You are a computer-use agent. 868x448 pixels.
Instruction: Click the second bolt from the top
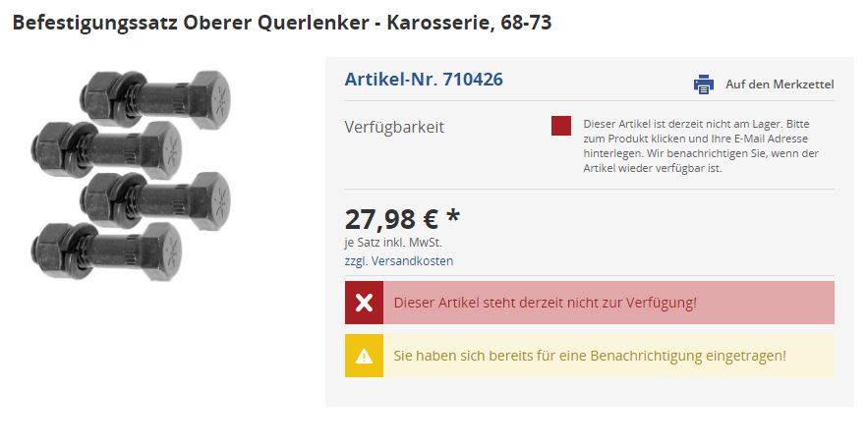point(110,147)
